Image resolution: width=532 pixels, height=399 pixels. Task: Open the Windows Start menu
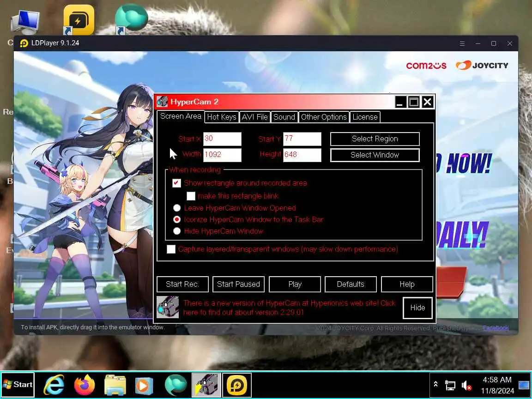(x=18, y=385)
